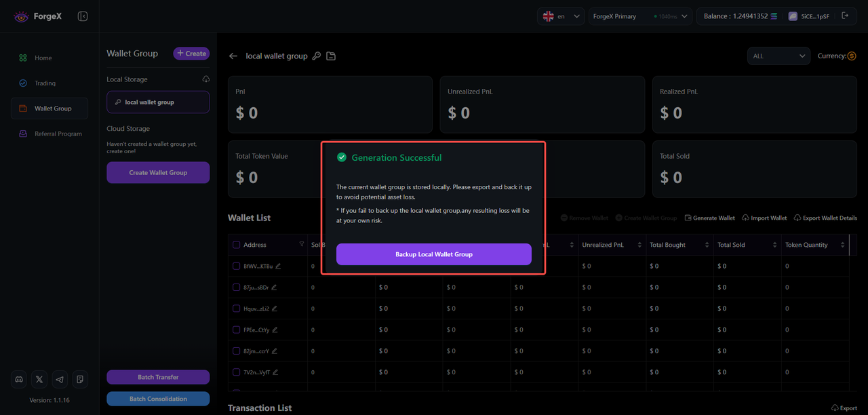
Task: Select Wallet Group in the sidebar
Action: 50,108
